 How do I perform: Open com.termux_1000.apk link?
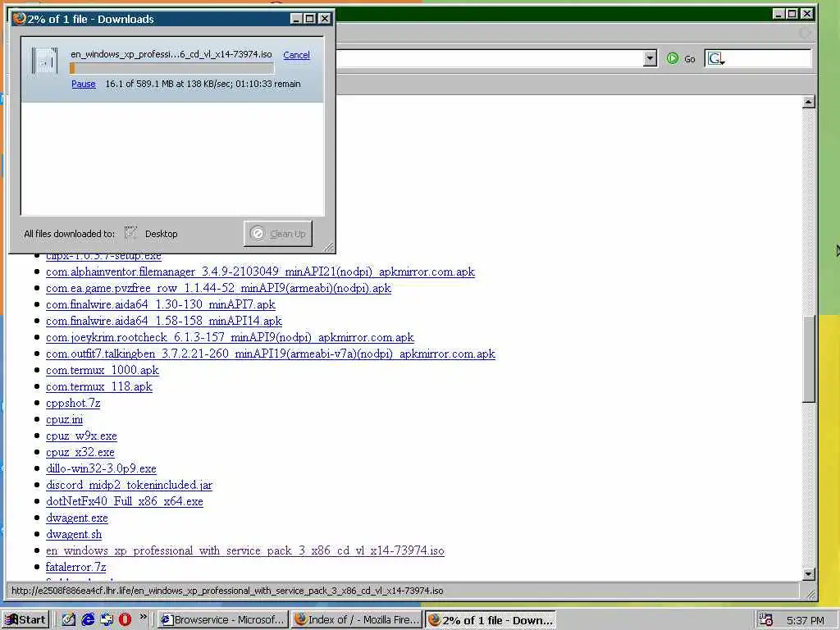coord(103,370)
